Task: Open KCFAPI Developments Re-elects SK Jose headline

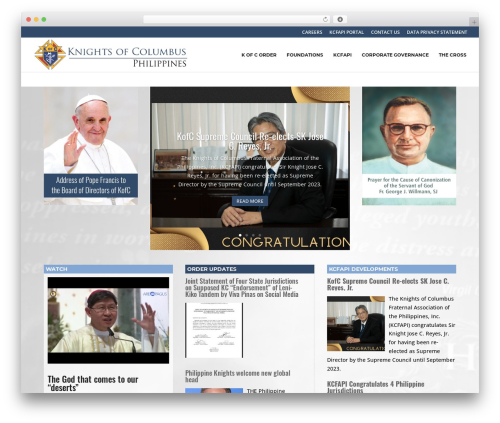Action: (388, 284)
